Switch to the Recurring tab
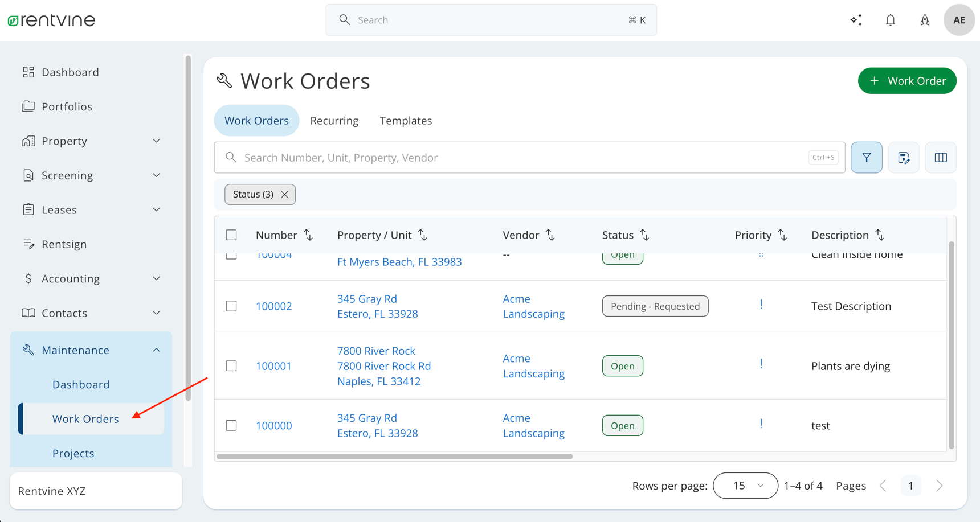The width and height of the screenshot is (980, 522). coord(334,120)
